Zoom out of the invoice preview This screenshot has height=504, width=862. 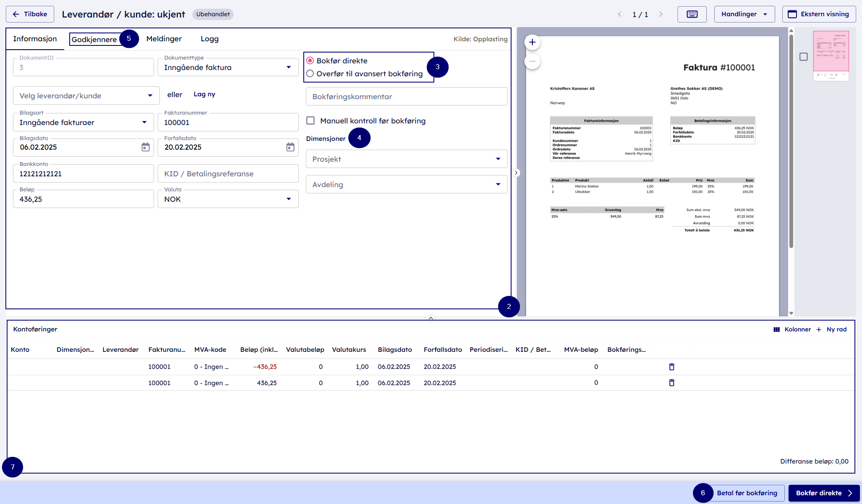(x=532, y=61)
